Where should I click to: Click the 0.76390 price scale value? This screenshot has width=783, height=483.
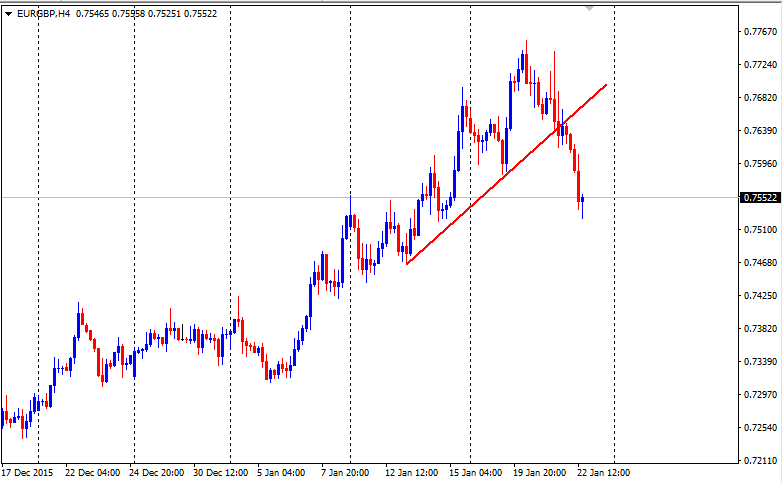click(x=761, y=131)
